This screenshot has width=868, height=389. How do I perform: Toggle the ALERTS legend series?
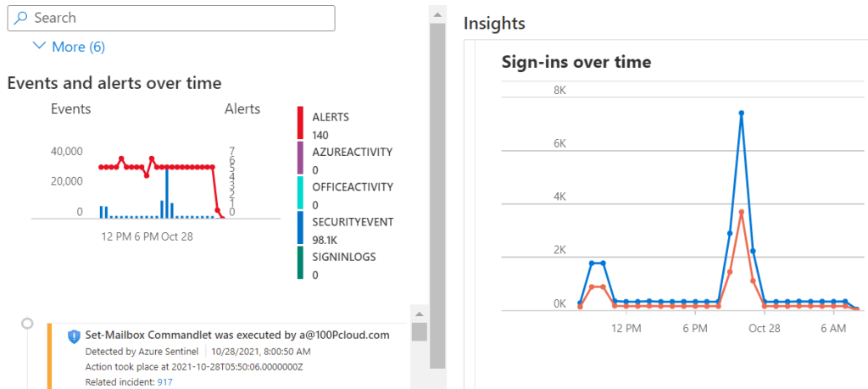pyautogui.click(x=330, y=117)
